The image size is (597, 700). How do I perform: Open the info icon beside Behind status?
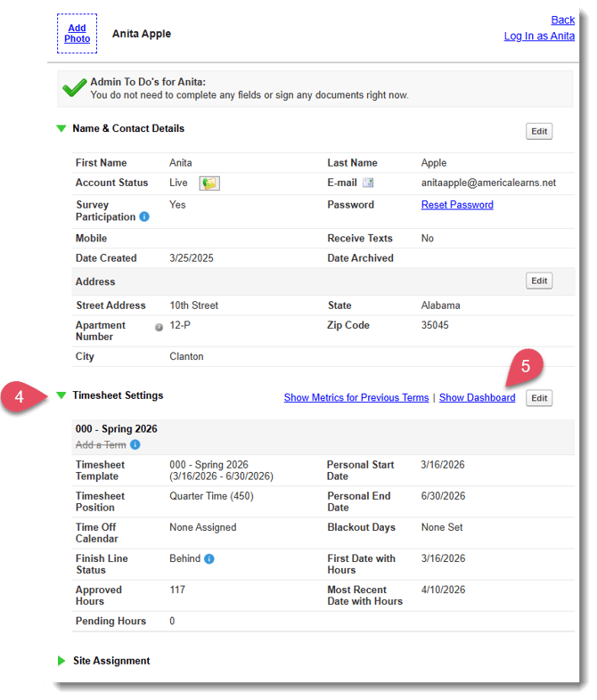pyautogui.click(x=209, y=559)
